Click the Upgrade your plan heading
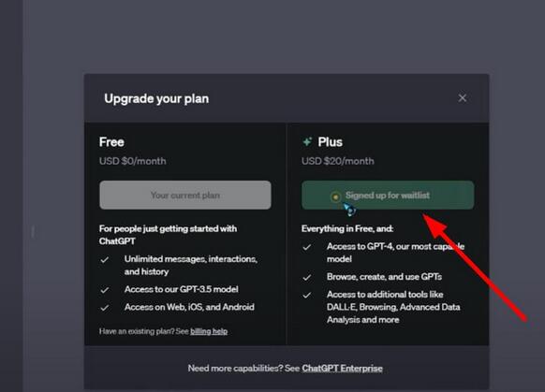 (x=156, y=99)
